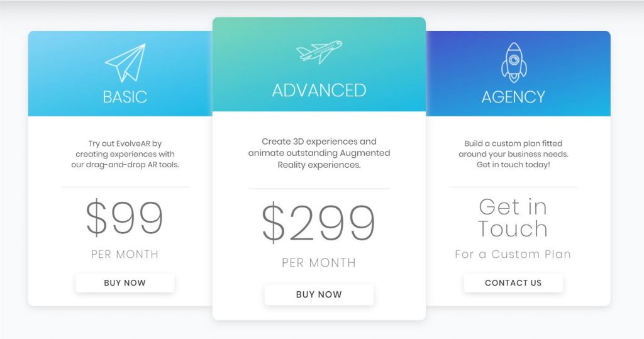Click the Agency custom plan description

[x=513, y=154]
